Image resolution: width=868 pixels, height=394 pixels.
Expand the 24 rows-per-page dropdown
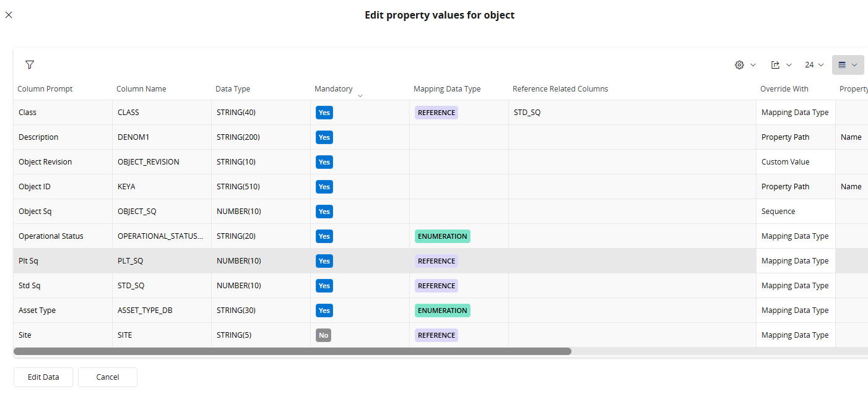[x=814, y=65]
